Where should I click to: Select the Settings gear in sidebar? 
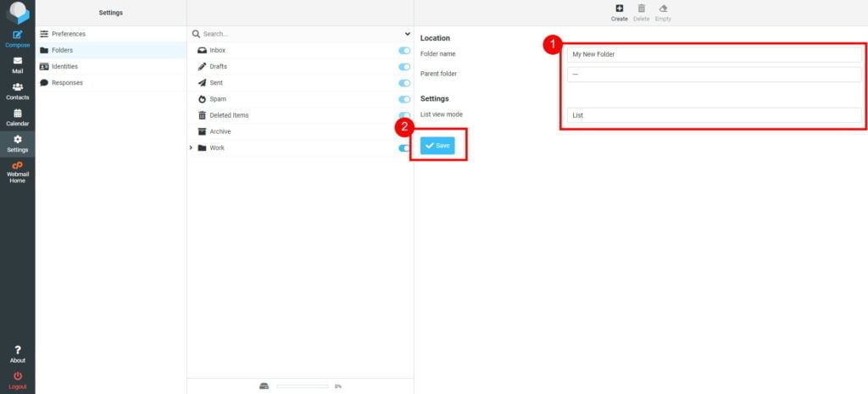[17, 140]
